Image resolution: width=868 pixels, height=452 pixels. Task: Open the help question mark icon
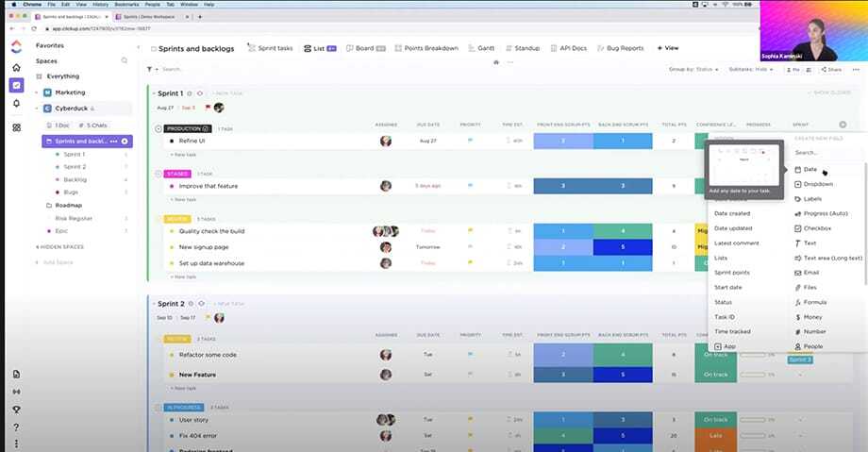coord(16,427)
